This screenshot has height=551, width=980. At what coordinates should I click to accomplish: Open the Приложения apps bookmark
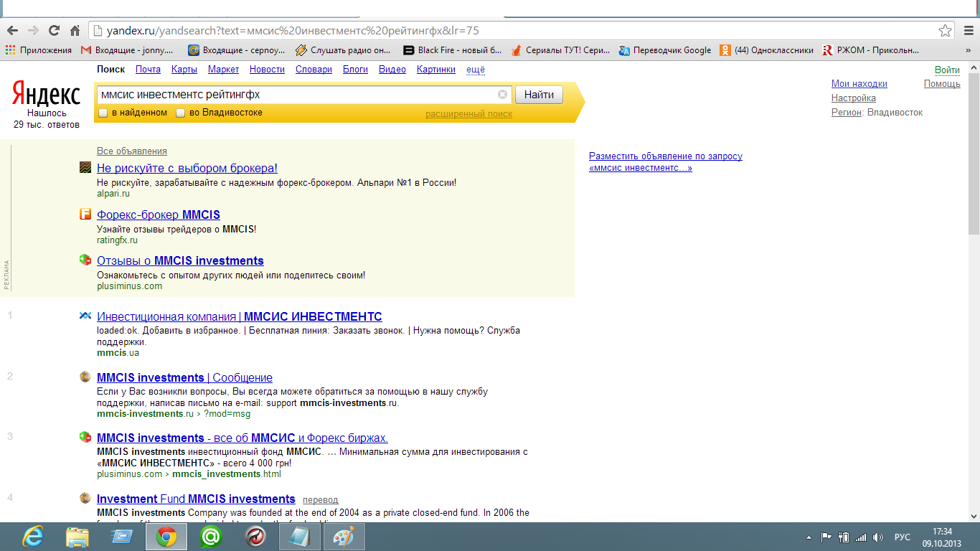pyautogui.click(x=39, y=50)
